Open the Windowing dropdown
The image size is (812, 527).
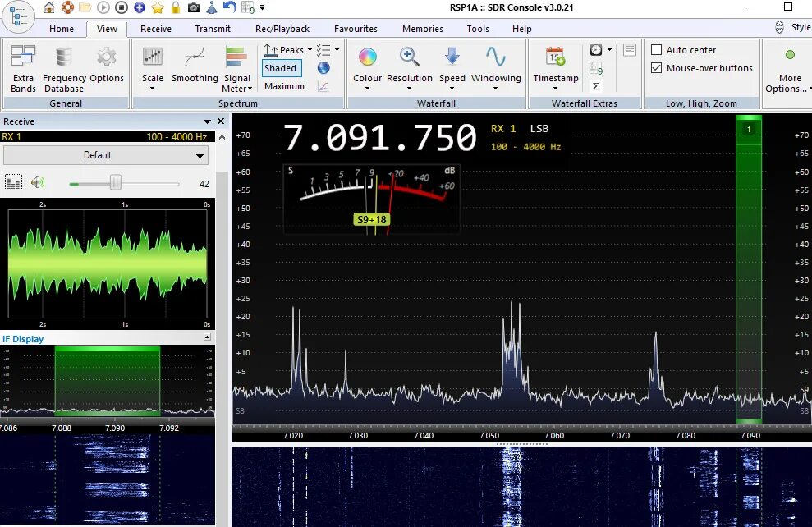pos(496,69)
